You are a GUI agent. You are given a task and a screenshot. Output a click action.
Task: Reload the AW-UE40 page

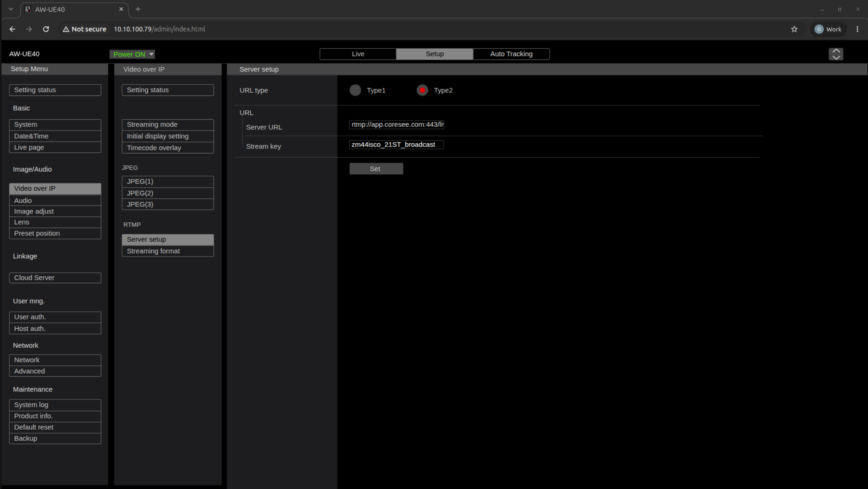tap(46, 29)
